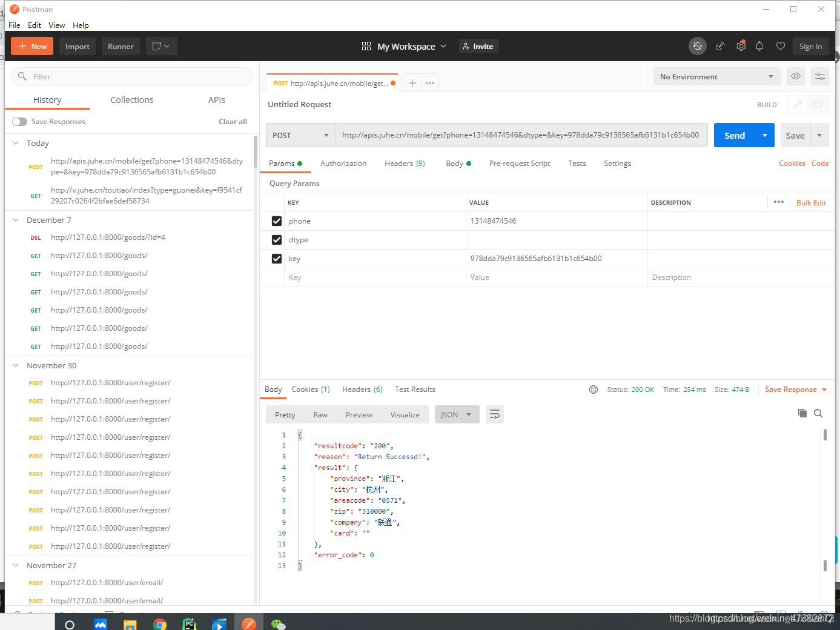Uncheck the dtype parameter checkbox

point(277,240)
